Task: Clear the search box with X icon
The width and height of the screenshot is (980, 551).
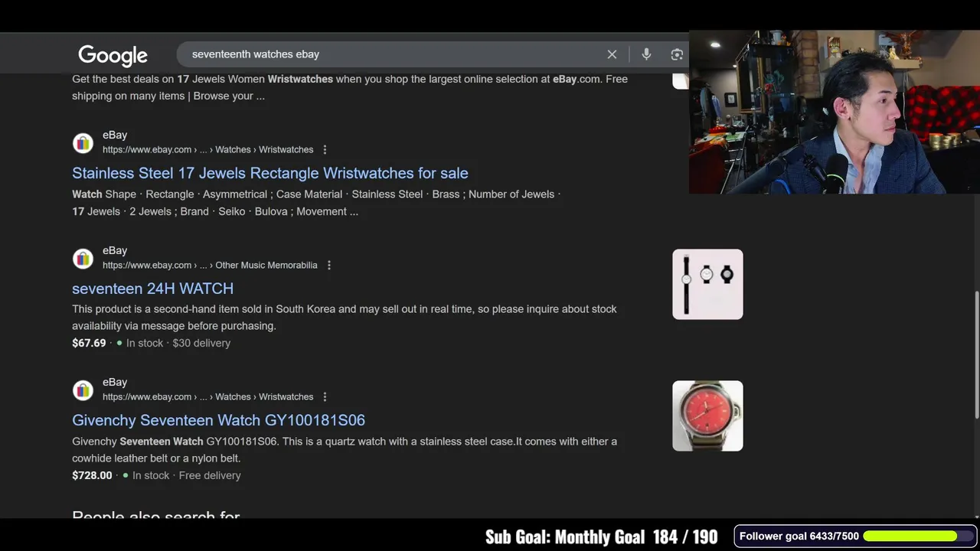Action: click(612, 54)
